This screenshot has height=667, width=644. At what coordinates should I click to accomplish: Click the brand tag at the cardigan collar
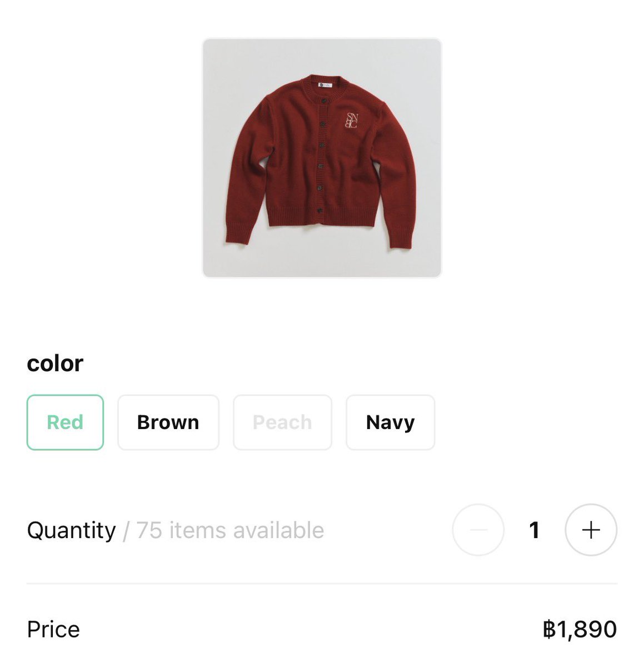pyautogui.click(x=325, y=84)
